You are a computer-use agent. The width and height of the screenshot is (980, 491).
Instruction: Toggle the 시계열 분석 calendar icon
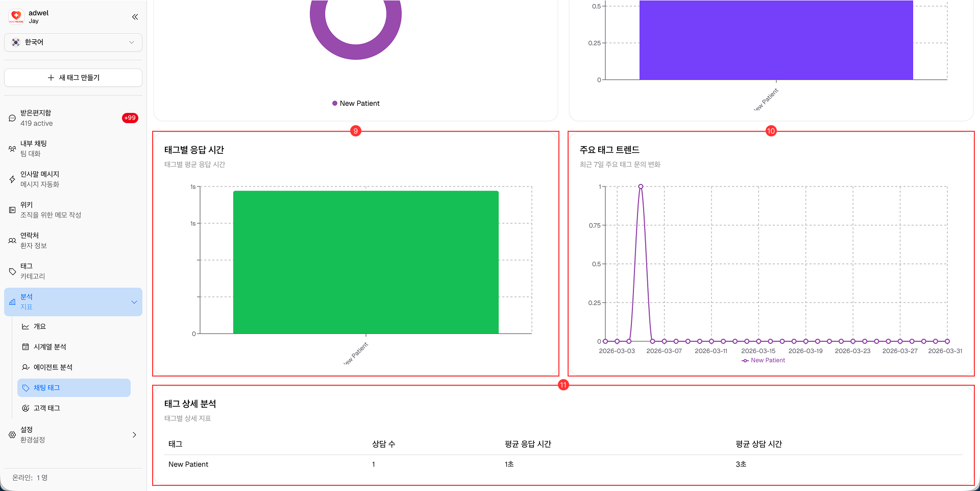pos(25,346)
